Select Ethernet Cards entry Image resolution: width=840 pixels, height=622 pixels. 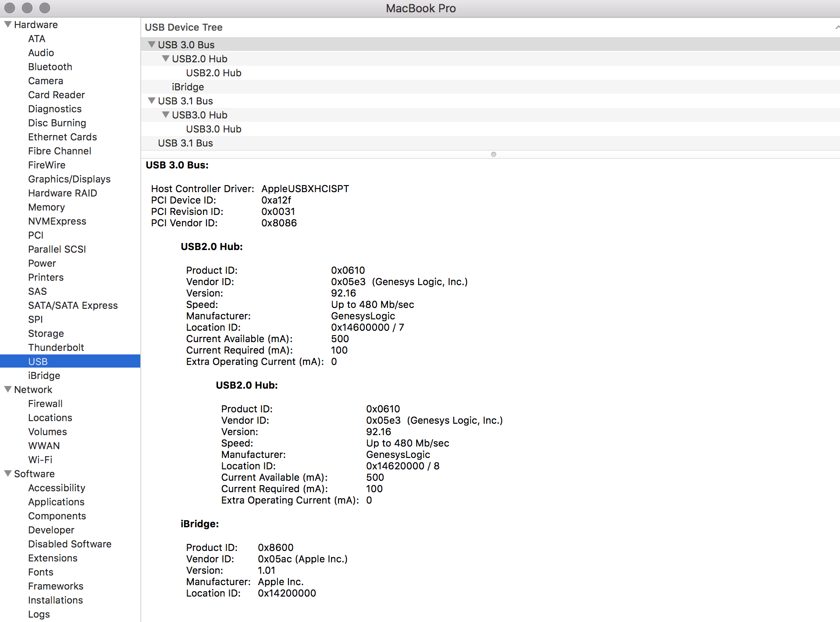[63, 137]
